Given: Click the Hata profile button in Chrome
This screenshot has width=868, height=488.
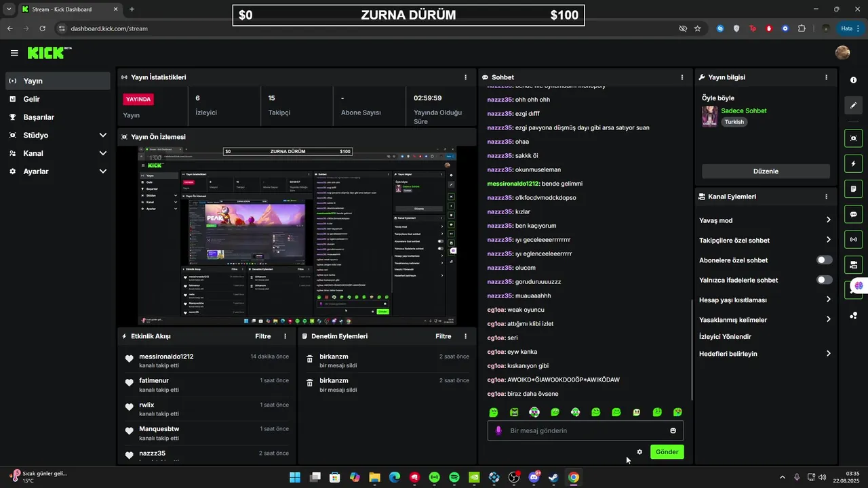Looking at the screenshot, I should click(849, 28).
